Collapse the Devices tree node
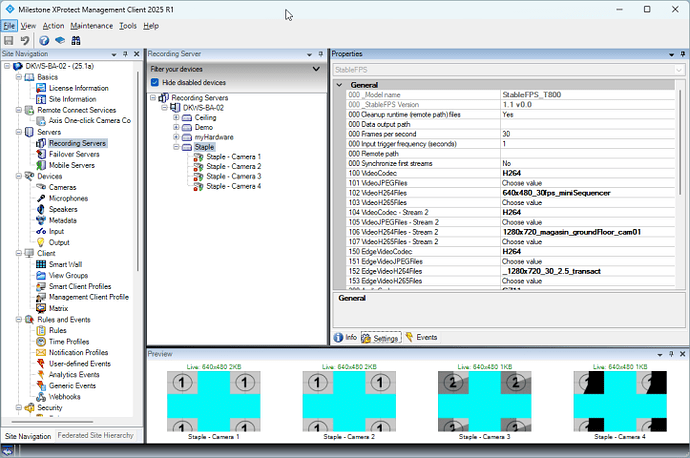Image resolution: width=690 pixels, height=458 pixels. (19, 176)
